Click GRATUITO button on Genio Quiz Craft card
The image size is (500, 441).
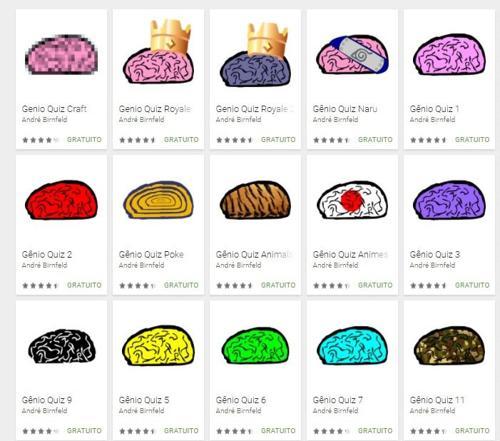84,140
